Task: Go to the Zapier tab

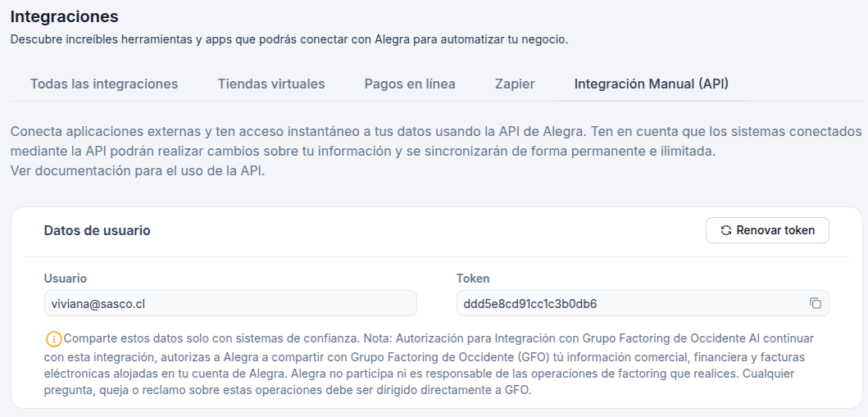Action: 515,84
